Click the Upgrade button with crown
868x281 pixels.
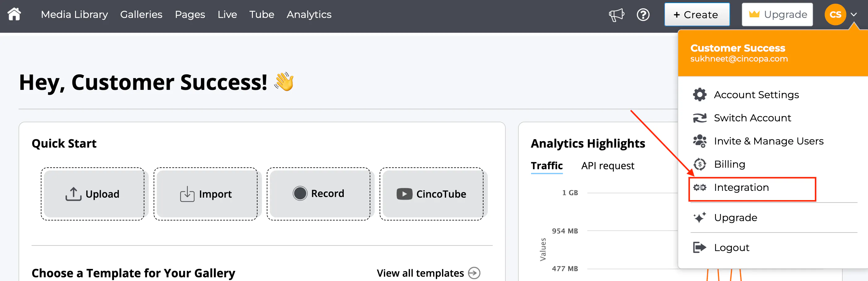coord(777,15)
